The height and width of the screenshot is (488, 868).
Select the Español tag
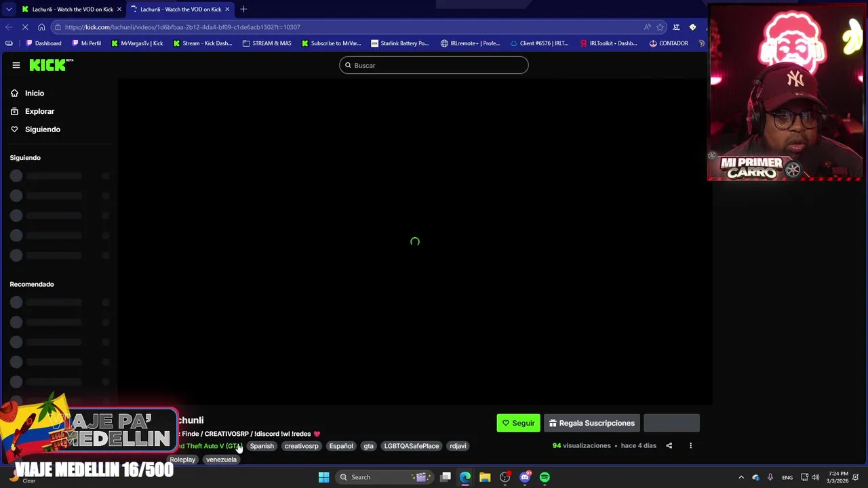pyautogui.click(x=341, y=446)
